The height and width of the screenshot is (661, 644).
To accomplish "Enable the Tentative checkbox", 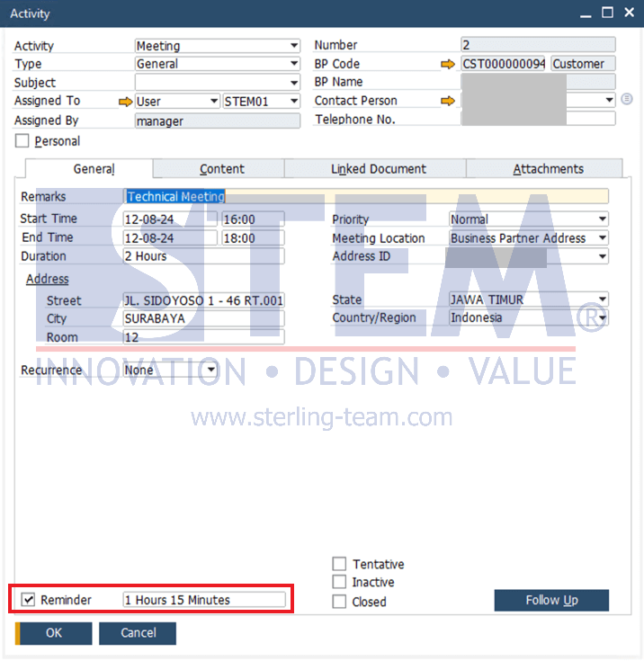I will point(339,564).
